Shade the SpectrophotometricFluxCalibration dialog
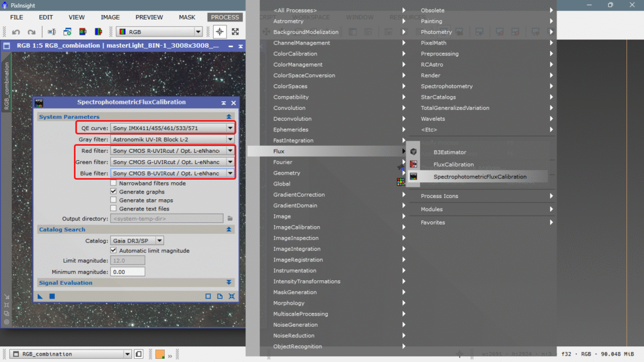Screen dimensions: 644x362 point(224,102)
